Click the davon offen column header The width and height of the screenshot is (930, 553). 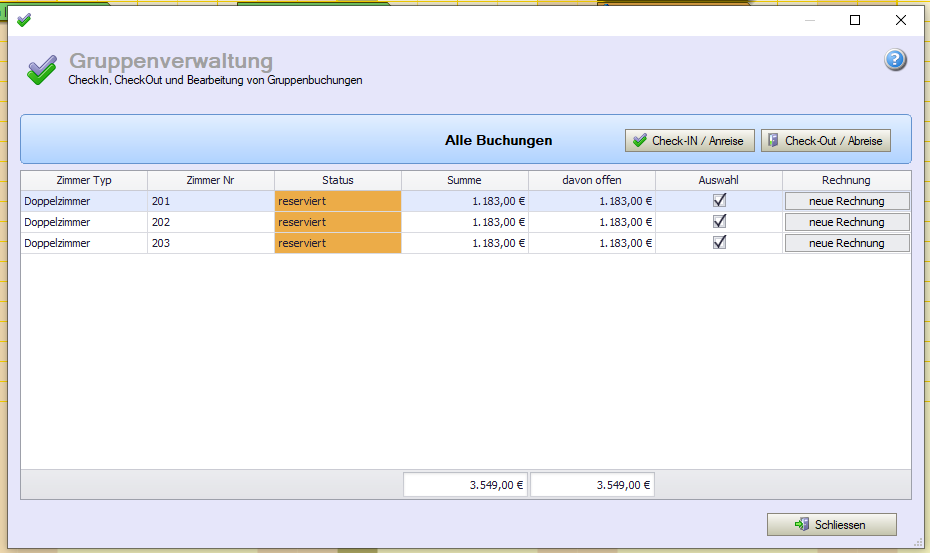591,180
